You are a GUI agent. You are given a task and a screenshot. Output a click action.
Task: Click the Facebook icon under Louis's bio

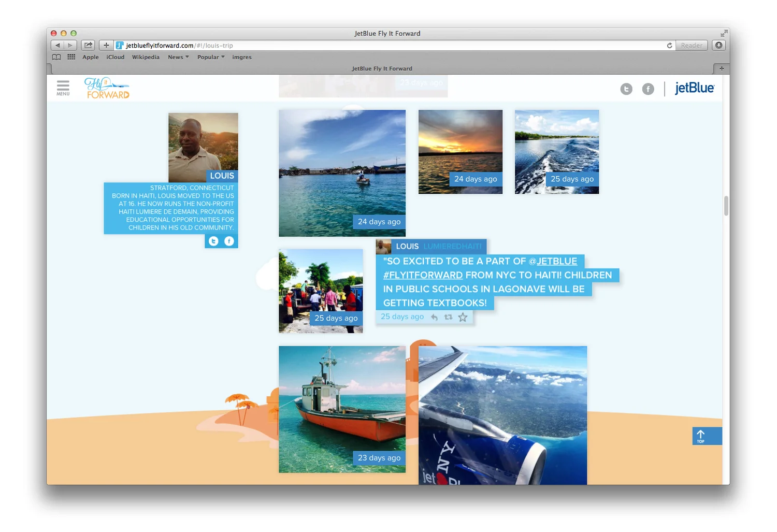click(x=229, y=241)
